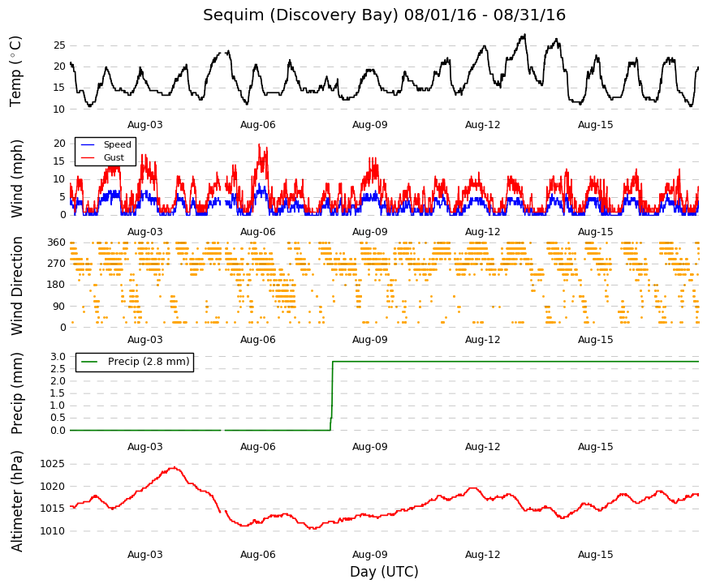Click the Gust legend label
The height and width of the screenshot is (588, 707).
[x=114, y=157]
